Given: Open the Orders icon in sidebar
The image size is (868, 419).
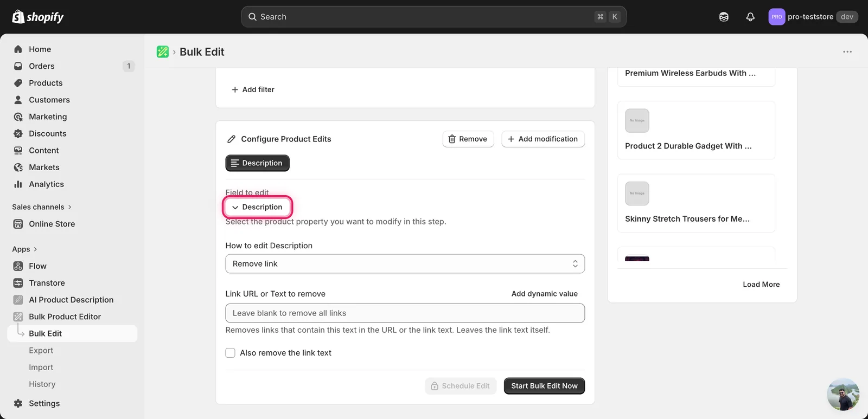Looking at the screenshot, I should pos(18,66).
